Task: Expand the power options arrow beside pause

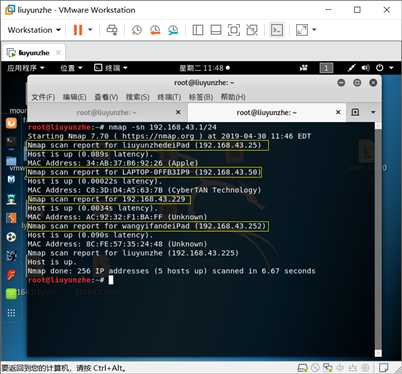Action: [x=90, y=30]
